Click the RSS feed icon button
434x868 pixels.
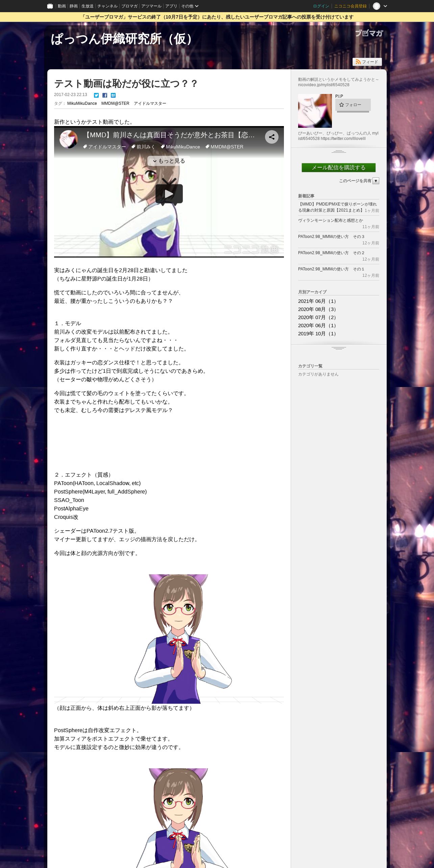(367, 62)
